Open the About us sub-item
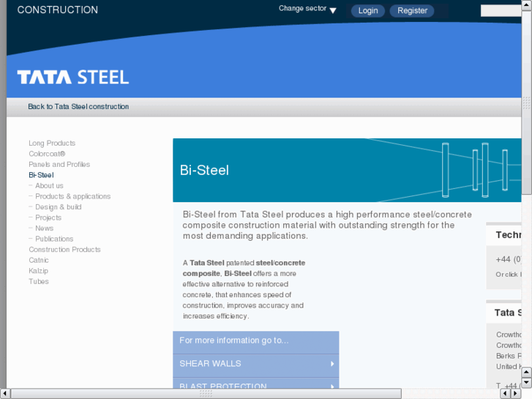 (49, 186)
